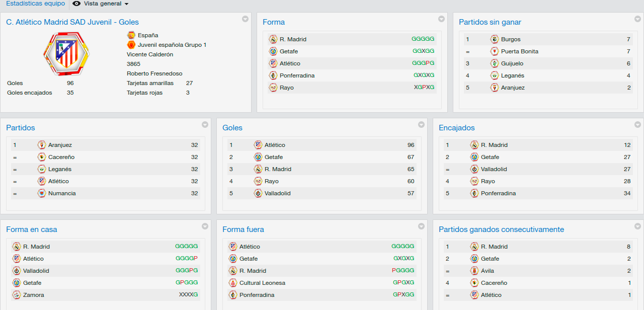This screenshot has height=310, width=644.
Task: Click the Cultural Leonesa badge in Forma fuera
Action: click(x=233, y=283)
